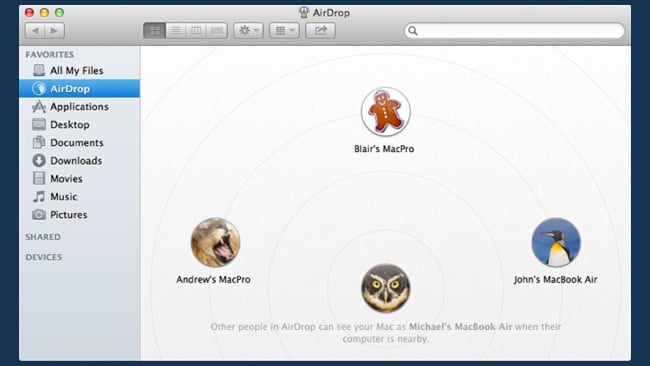Image resolution: width=650 pixels, height=366 pixels.
Task: Click the Desktop sidebar icon
Action: coord(39,124)
